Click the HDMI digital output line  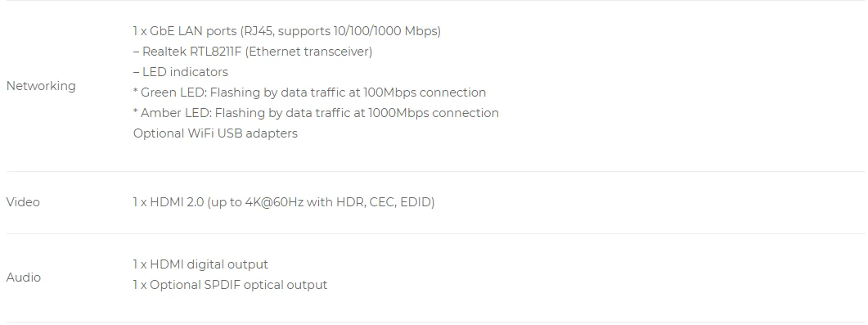[200, 264]
